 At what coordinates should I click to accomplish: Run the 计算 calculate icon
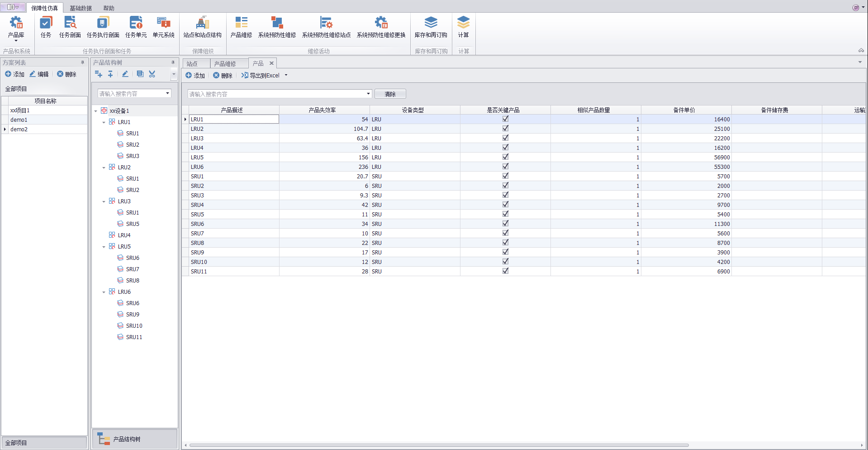(463, 24)
